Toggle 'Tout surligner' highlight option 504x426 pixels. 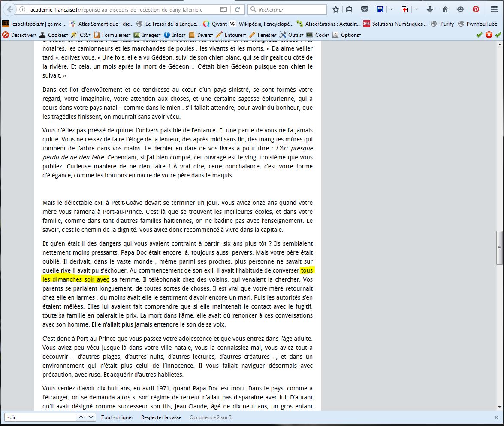coord(117,417)
